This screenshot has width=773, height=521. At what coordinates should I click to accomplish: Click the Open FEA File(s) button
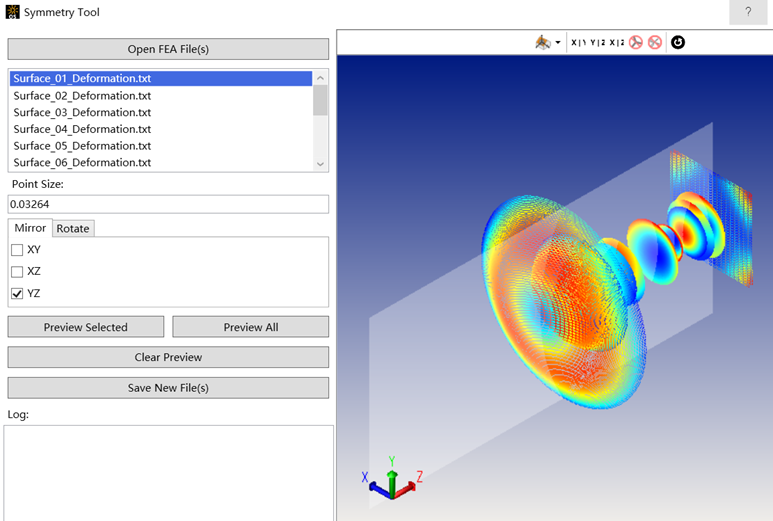point(168,49)
